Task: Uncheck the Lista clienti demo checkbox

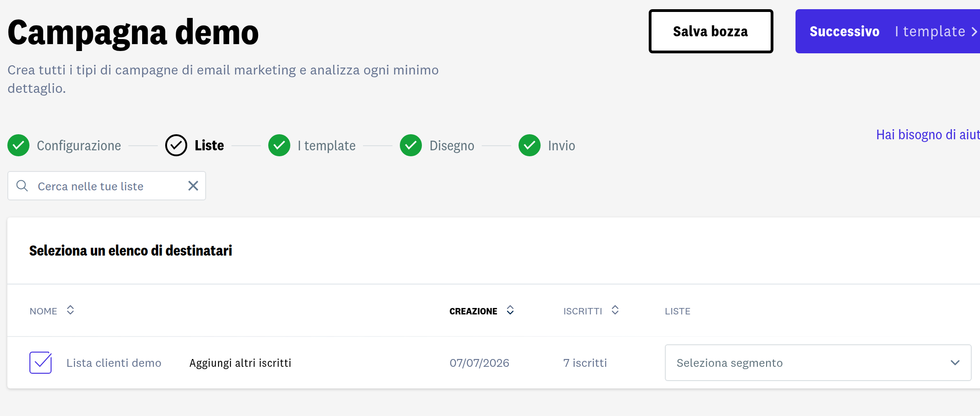Action: coord(40,363)
